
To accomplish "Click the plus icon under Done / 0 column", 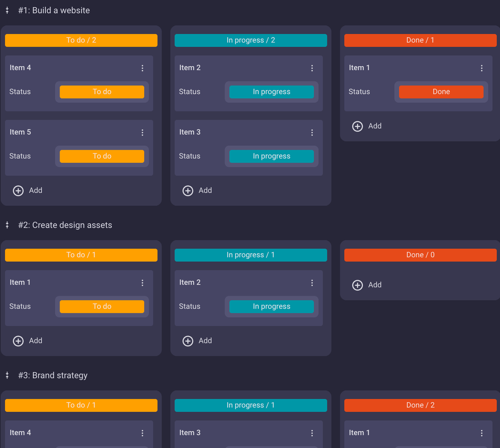I will click(357, 285).
